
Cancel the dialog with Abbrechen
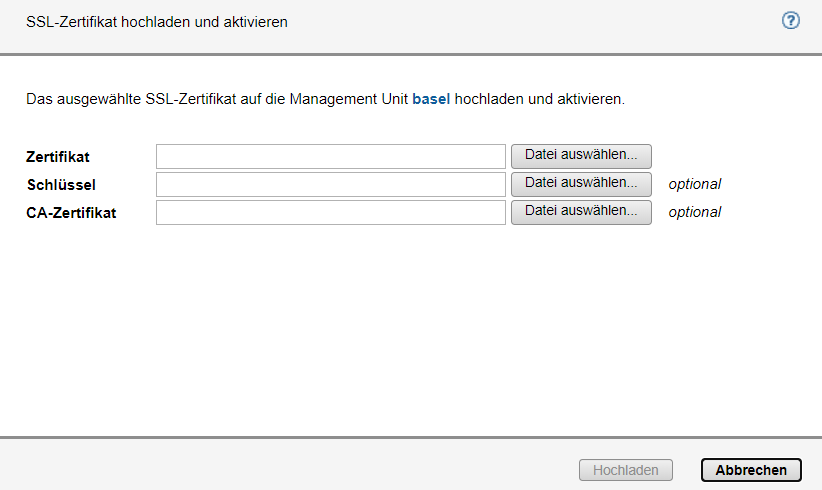click(751, 470)
